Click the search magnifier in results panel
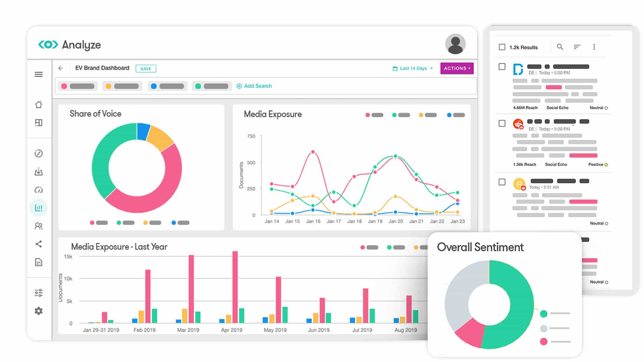644x362 pixels. coord(560,47)
